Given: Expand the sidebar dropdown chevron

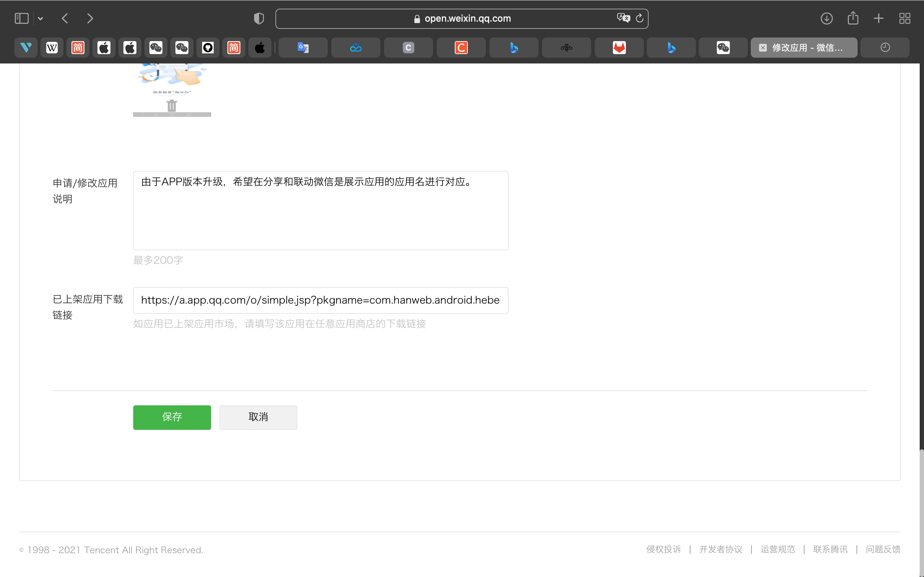Looking at the screenshot, I should coord(40,18).
